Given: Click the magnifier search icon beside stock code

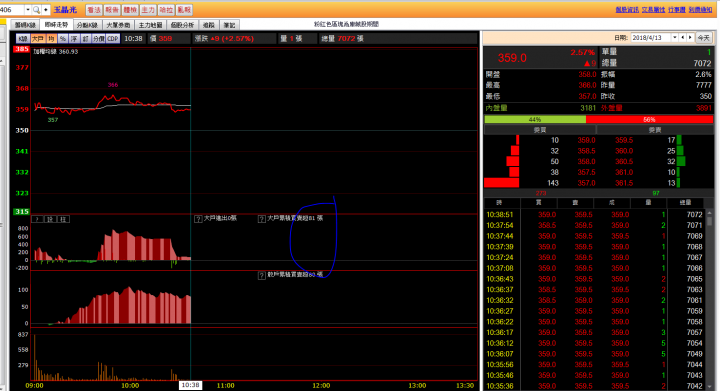Looking at the screenshot, I should [x=36, y=10].
